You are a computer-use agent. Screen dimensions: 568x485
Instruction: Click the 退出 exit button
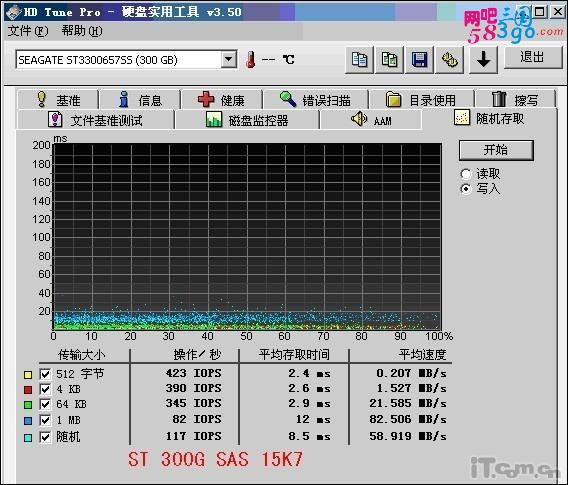click(x=532, y=57)
